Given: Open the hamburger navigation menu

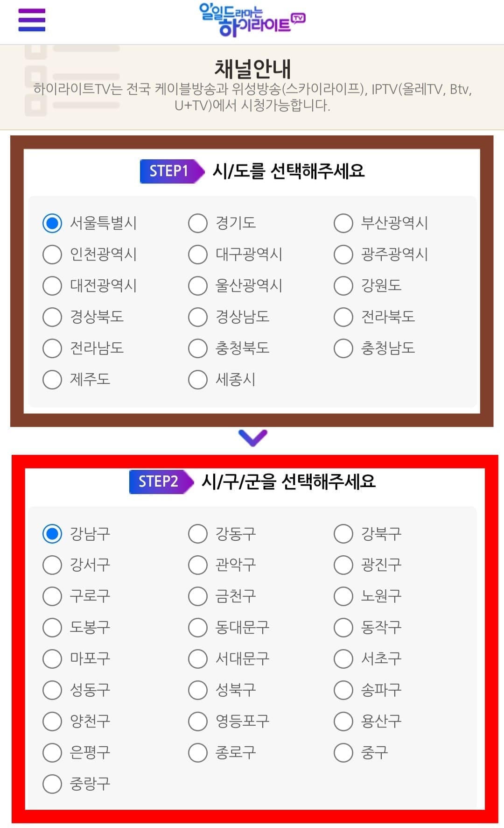Looking at the screenshot, I should click(x=31, y=21).
